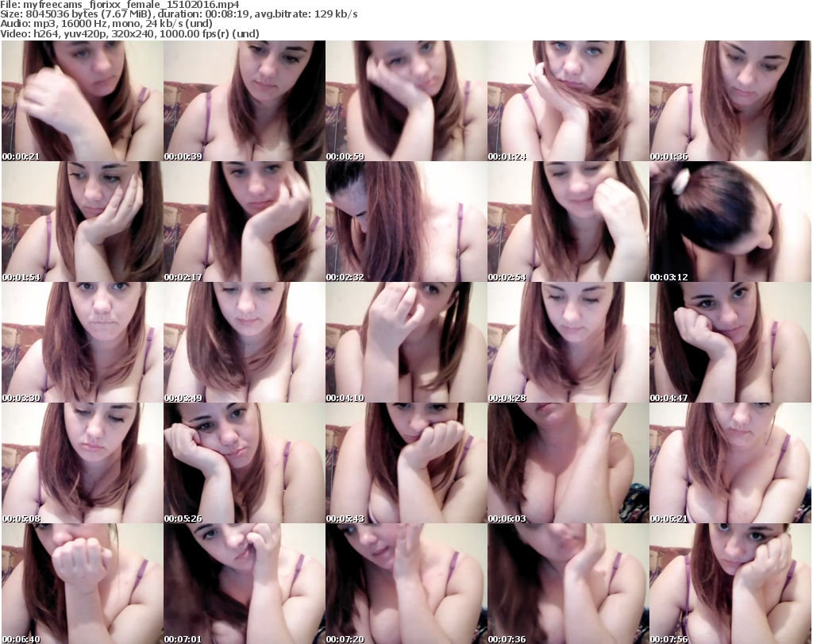Choose the frame at 00:04:47
813x644 pixels.
(x=730, y=342)
